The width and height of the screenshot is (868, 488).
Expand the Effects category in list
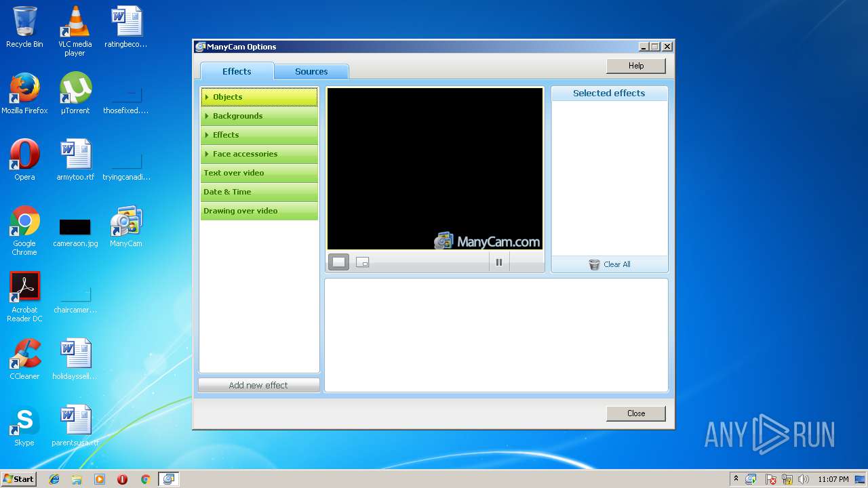click(x=259, y=135)
